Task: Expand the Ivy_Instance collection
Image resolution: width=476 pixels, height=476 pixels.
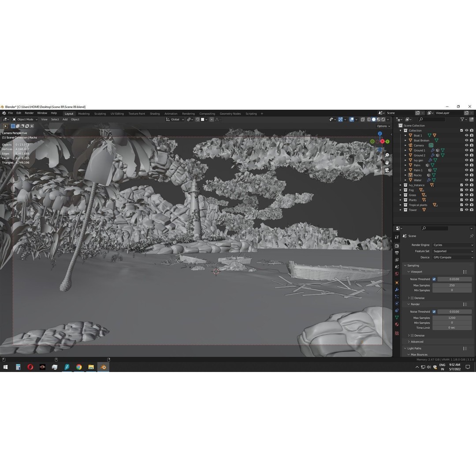Action: pyautogui.click(x=400, y=185)
